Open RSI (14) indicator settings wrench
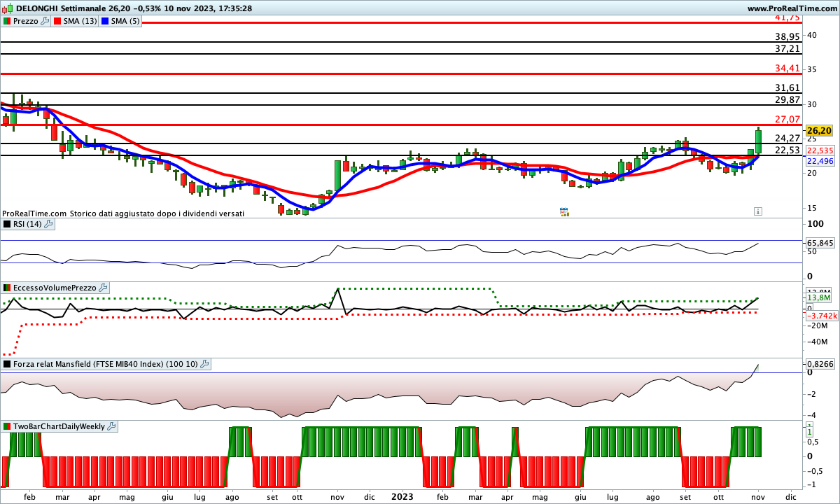The height and width of the screenshot is (504, 840). [x=50, y=224]
